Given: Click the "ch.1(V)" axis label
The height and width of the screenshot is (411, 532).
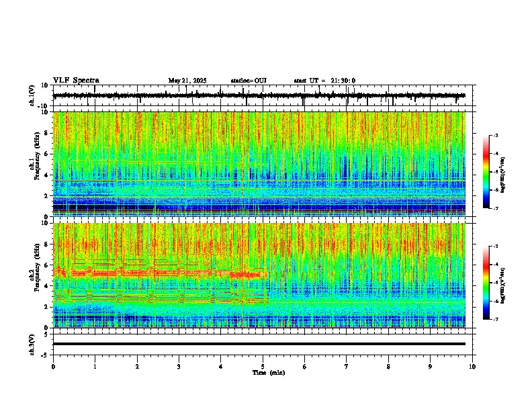Looking at the screenshot, I should 32,95.
